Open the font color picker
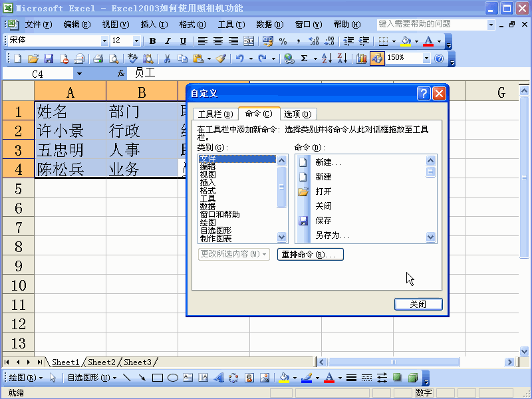The height and width of the screenshot is (399, 532). 438,41
